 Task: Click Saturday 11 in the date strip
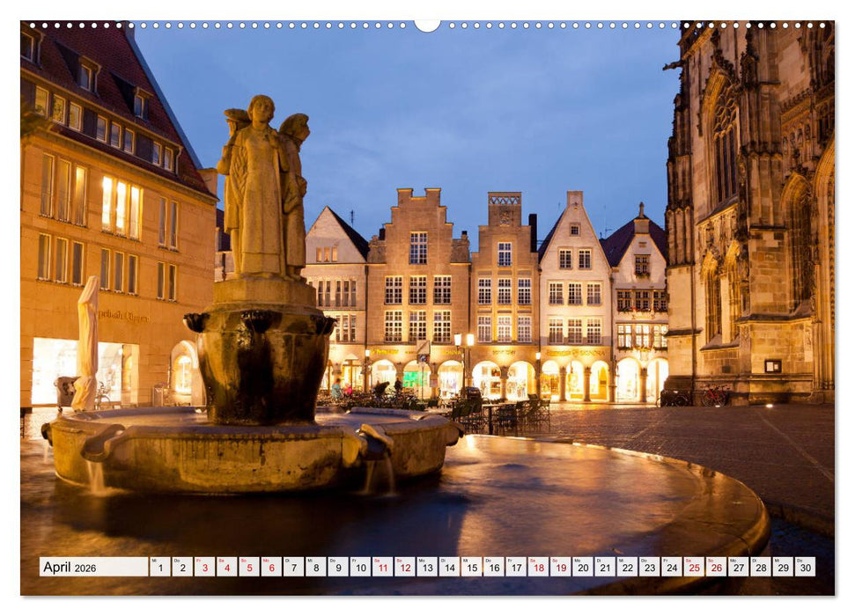[382, 567]
